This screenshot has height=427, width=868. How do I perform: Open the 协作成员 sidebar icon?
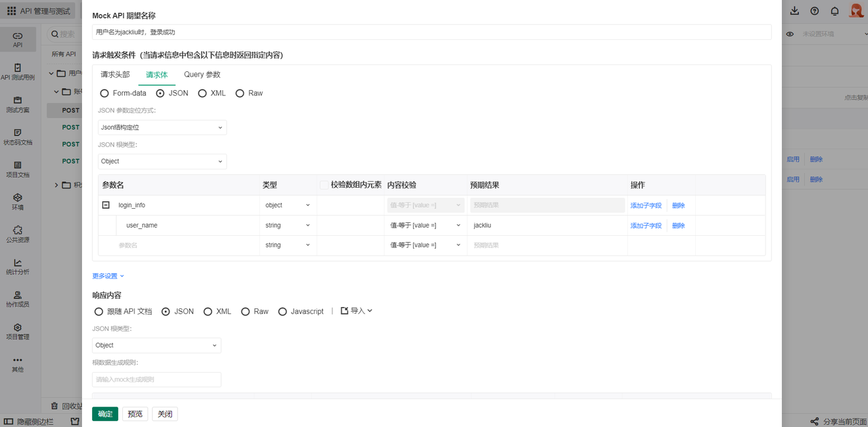coord(18,295)
